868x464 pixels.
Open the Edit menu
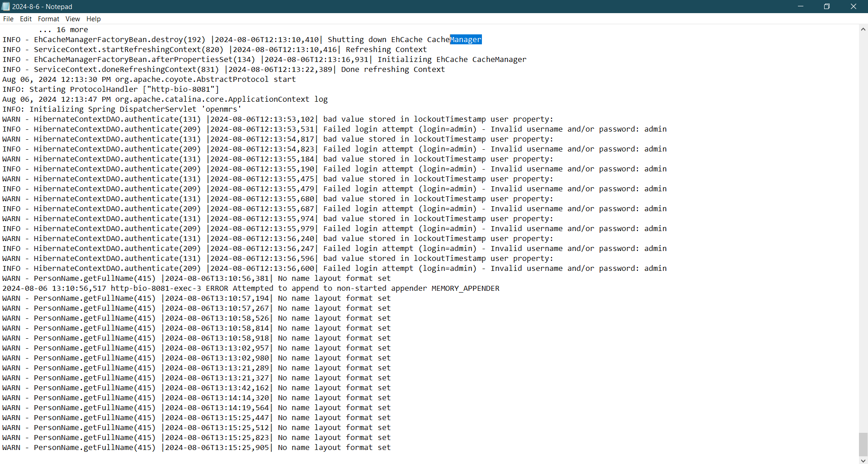(26, 19)
